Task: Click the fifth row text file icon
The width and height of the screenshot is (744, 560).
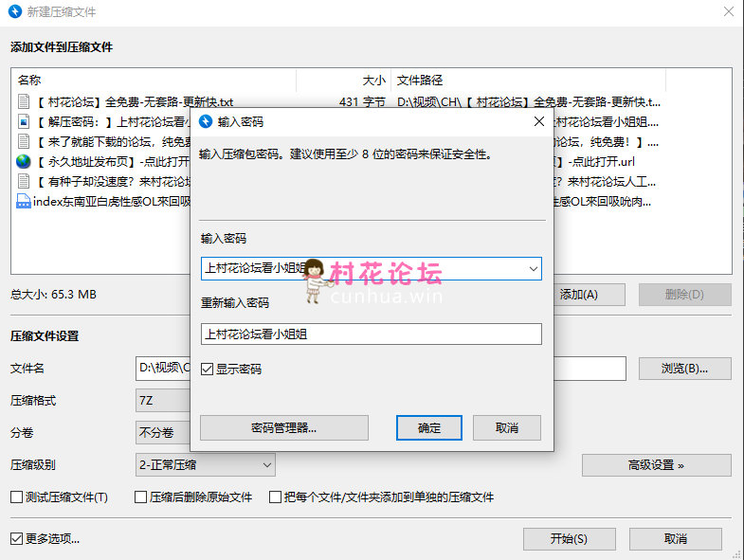Action: click(24, 181)
